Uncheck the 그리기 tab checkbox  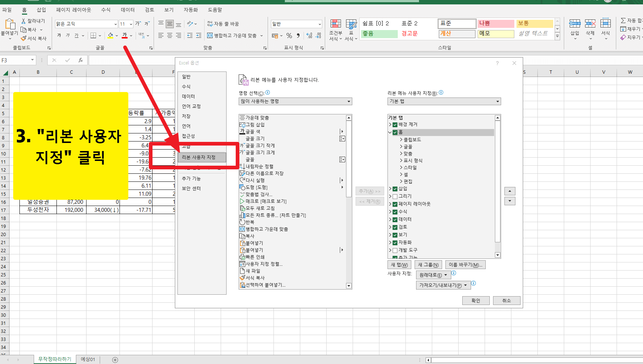[x=395, y=196]
